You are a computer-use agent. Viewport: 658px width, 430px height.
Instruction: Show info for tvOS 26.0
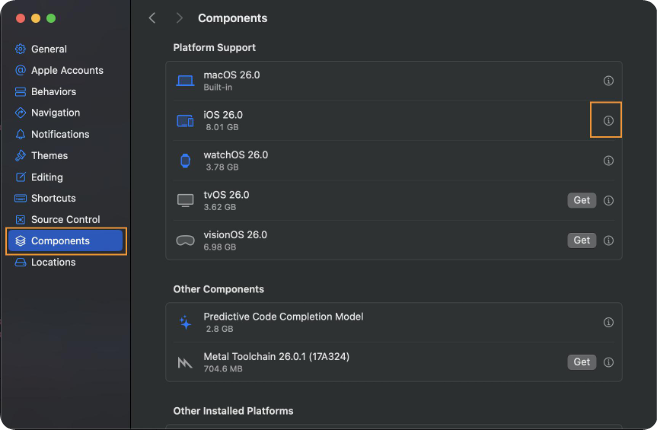coord(608,201)
